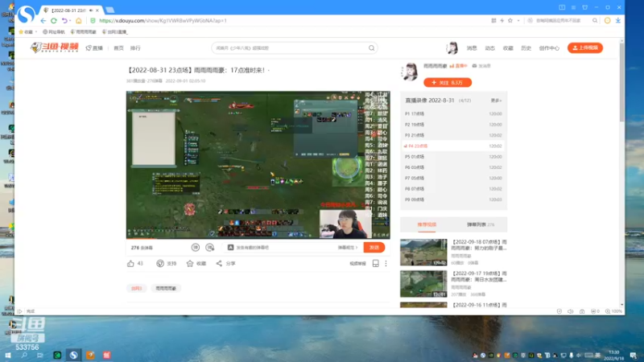Play episode P3 21点场

tap(453, 135)
